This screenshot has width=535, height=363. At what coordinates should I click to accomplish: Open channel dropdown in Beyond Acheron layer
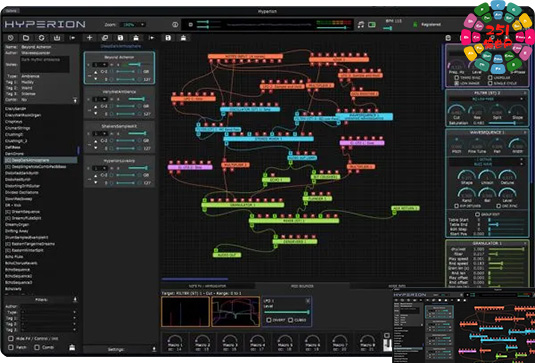click(x=100, y=64)
